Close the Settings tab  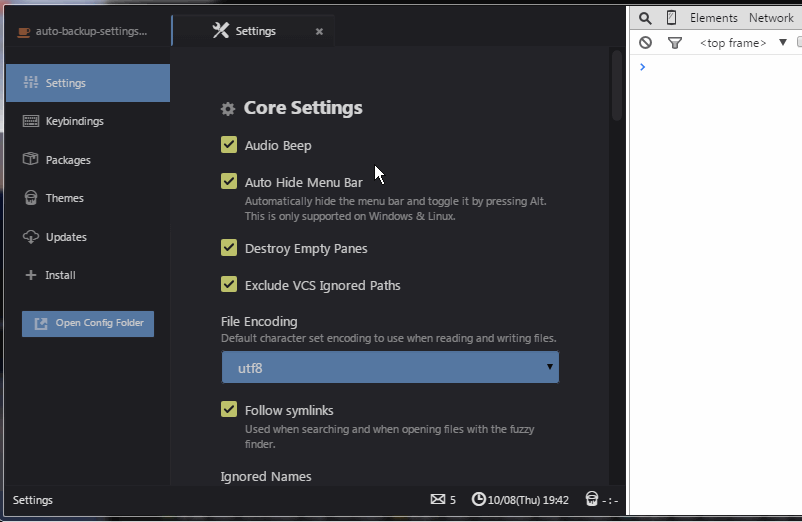coord(319,32)
